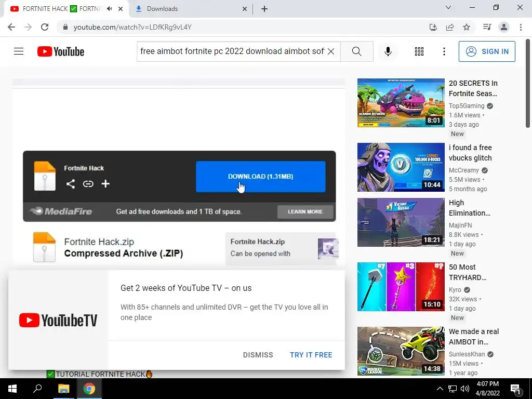View site info via the padlock icon
Viewport: 532px width, 399px height.
(x=65, y=27)
